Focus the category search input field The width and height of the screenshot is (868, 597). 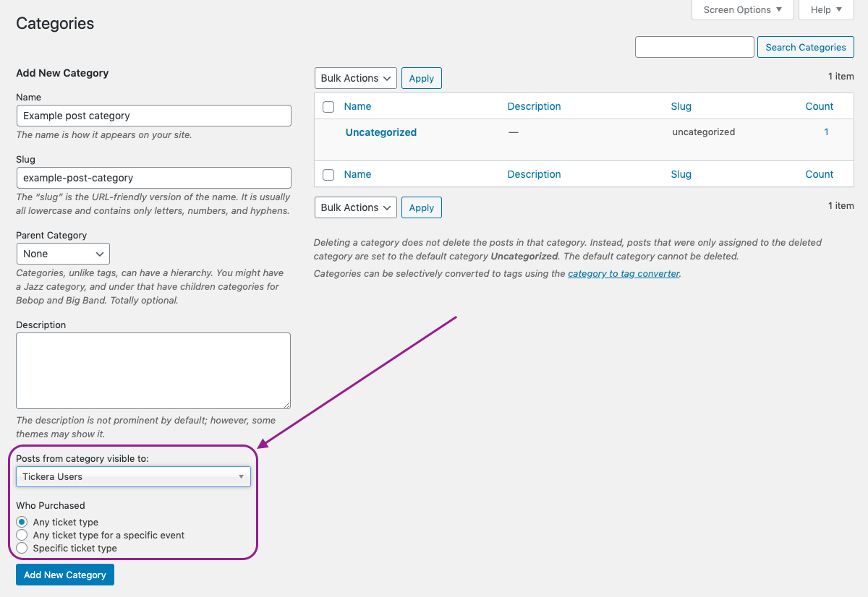pos(694,47)
